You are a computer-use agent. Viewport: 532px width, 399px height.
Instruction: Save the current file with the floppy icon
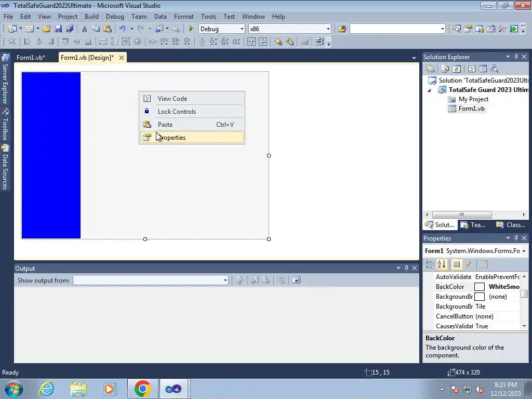(x=58, y=29)
